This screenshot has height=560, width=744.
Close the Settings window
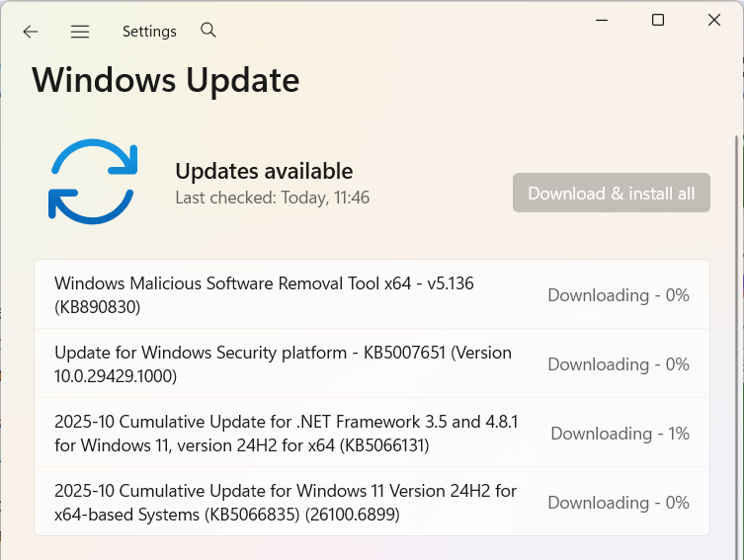[x=713, y=20]
